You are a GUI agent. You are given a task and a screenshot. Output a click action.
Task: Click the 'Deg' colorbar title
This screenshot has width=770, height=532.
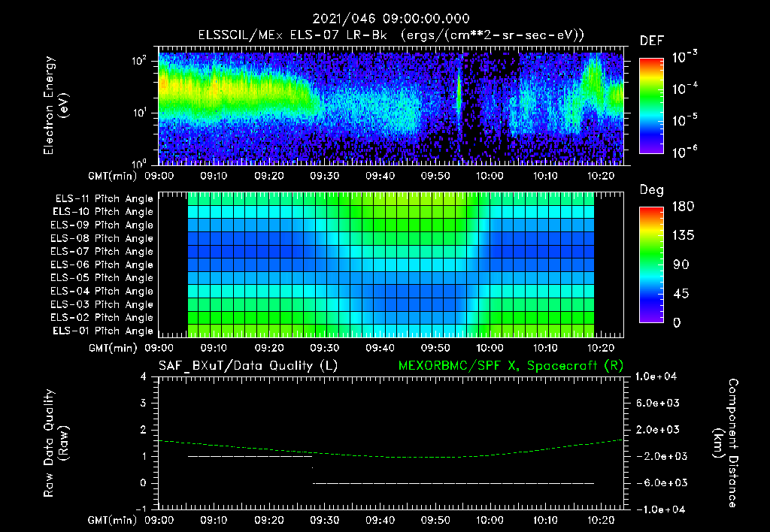pos(652,190)
